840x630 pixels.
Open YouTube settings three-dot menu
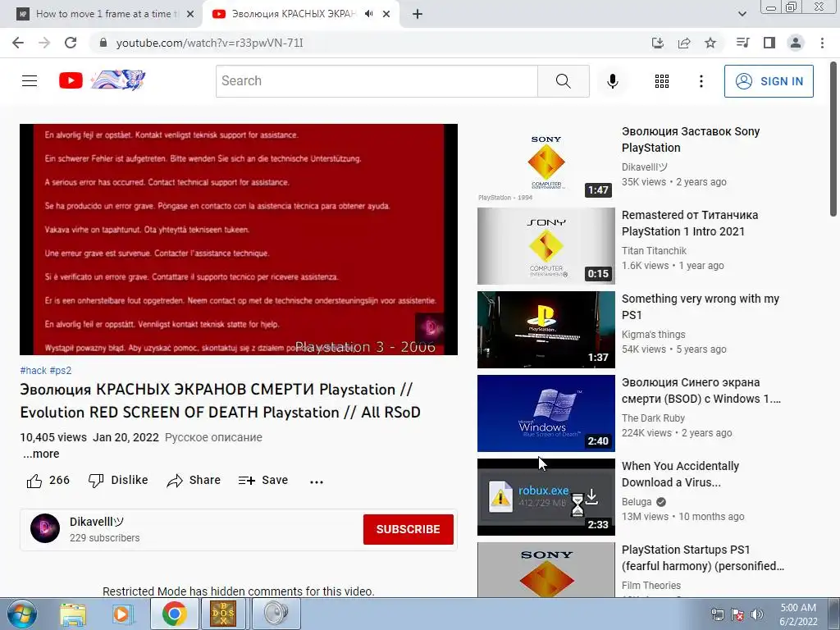(701, 81)
